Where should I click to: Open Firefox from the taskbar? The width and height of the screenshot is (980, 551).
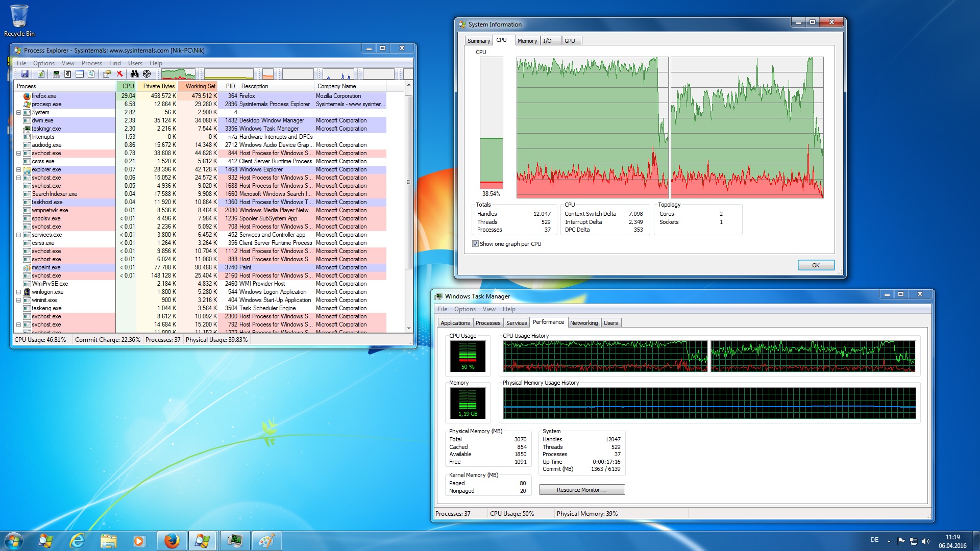point(171,541)
